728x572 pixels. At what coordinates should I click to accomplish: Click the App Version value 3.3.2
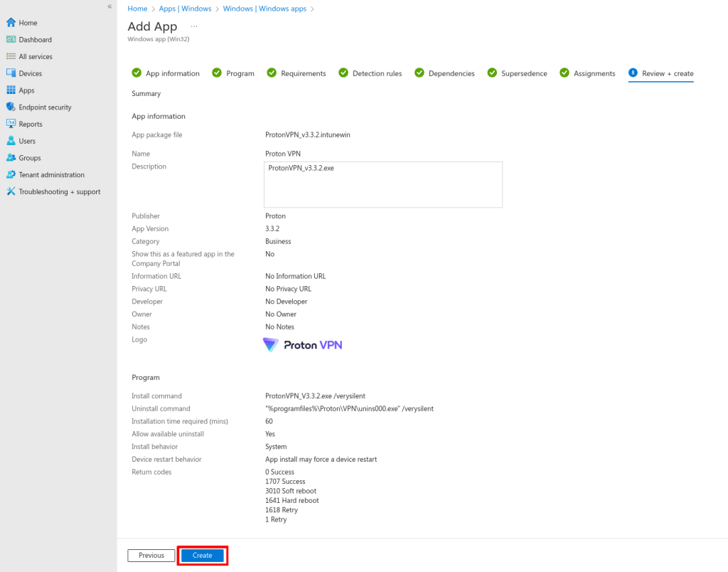(x=272, y=228)
